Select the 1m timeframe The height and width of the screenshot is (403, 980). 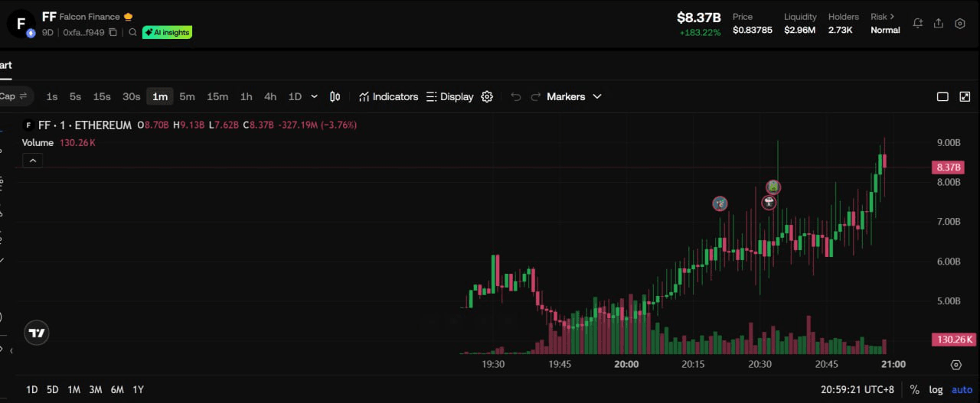(159, 96)
